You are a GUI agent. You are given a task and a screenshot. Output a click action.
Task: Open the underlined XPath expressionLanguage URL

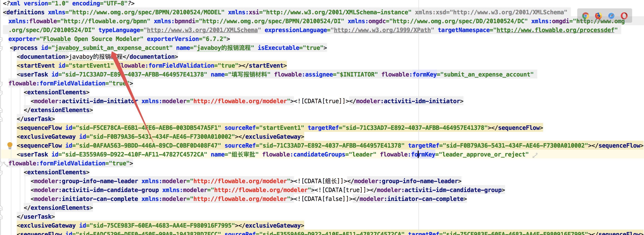382,30
